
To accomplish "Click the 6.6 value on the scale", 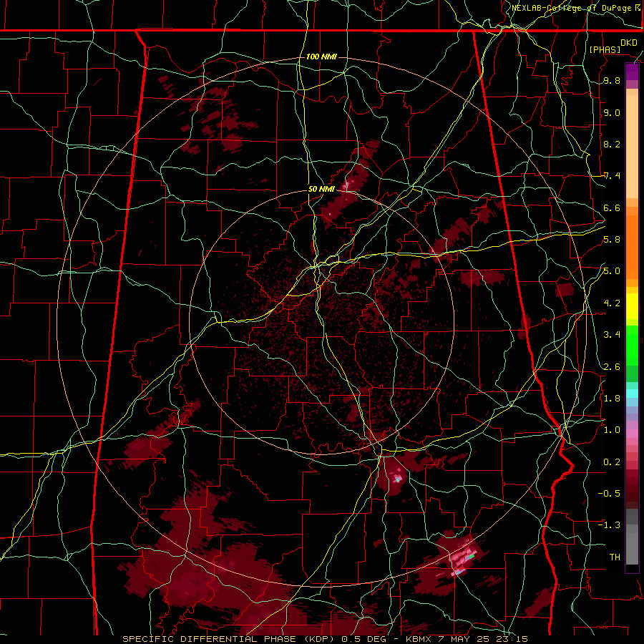I will [612, 208].
